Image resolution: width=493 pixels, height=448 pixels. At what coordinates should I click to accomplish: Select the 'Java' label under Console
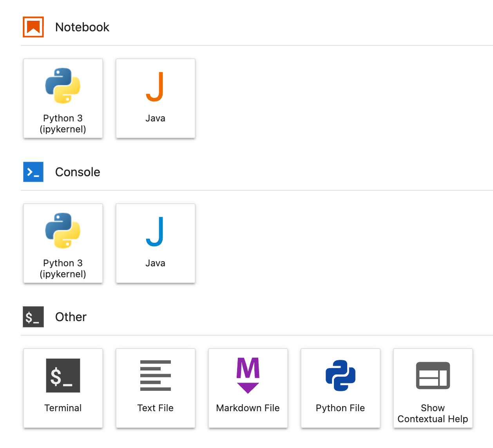tap(155, 263)
